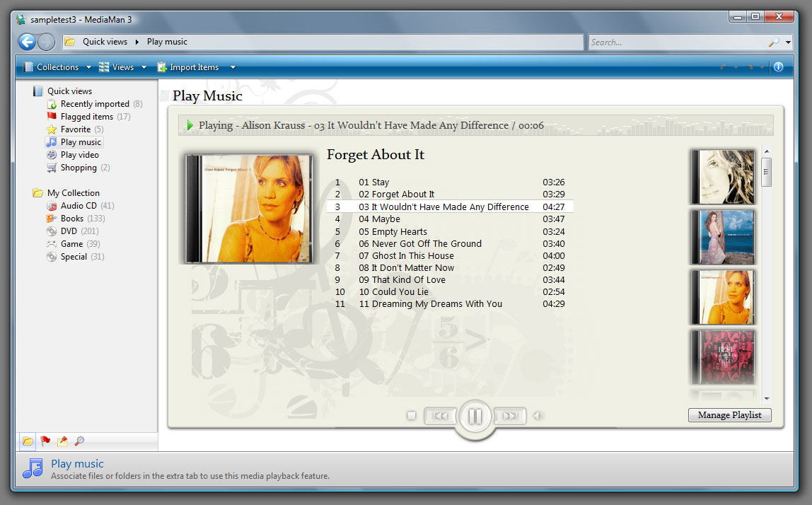Click the folder icon in the sidebar bottom bar
The width and height of the screenshot is (812, 505).
tap(28, 441)
